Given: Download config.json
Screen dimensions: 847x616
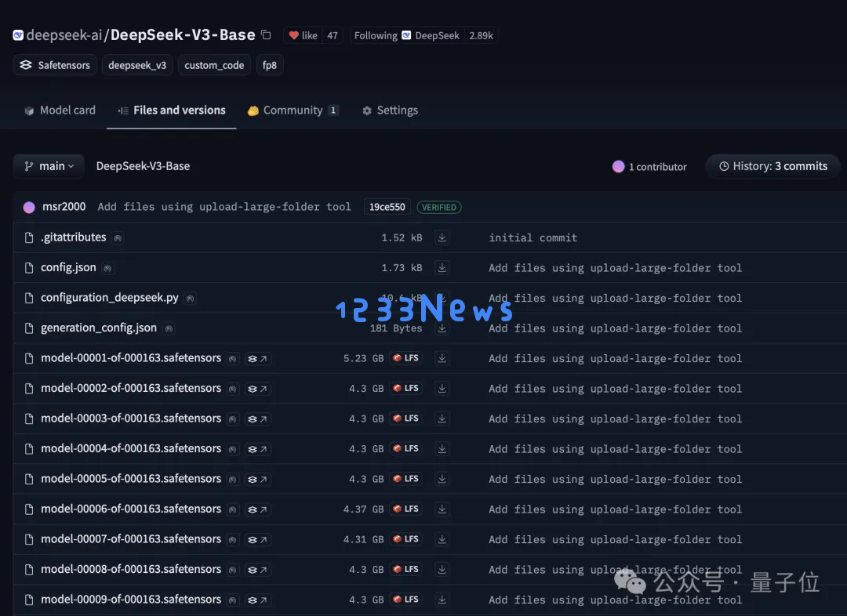Looking at the screenshot, I should 442,268.
